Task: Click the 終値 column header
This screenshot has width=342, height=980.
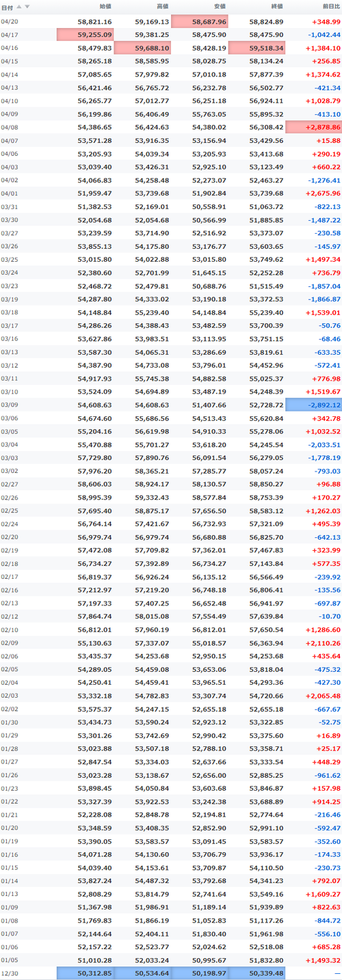Action: coord(277,7)
